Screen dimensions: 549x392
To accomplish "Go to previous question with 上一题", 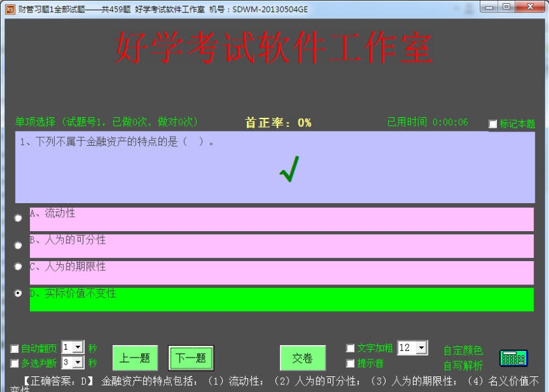I will [x=135, y=357].
